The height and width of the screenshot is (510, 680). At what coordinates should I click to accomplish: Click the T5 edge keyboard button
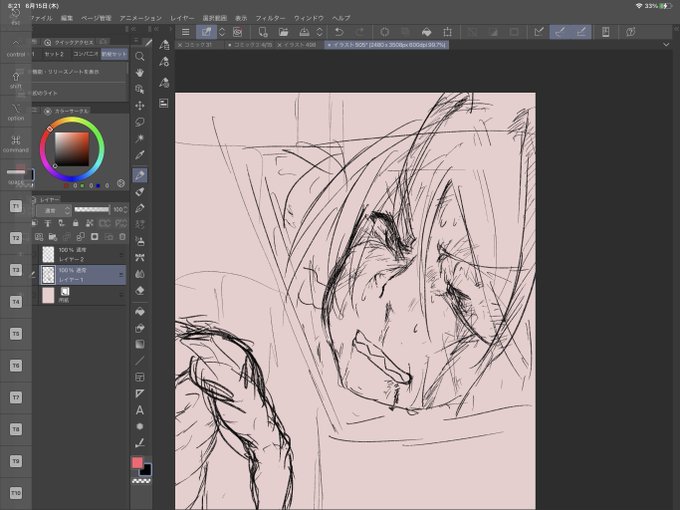tap(16, 333)
